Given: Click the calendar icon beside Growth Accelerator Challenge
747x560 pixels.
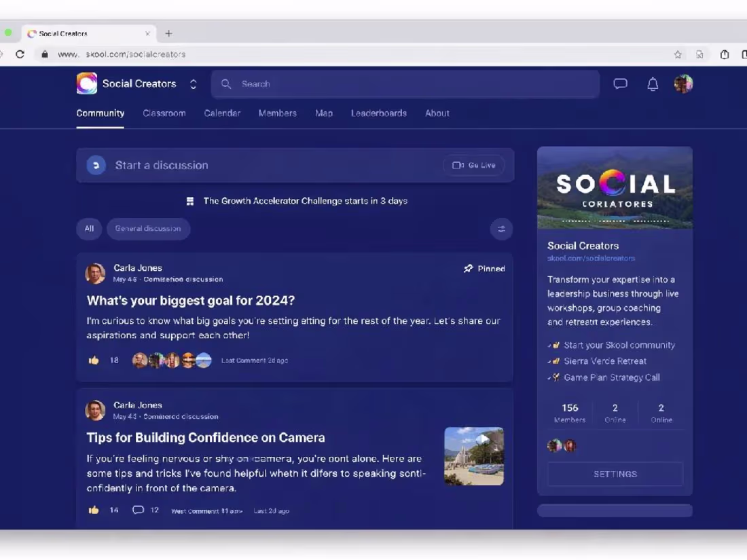Looking at the screenshot, I should (x=190, y=202).
